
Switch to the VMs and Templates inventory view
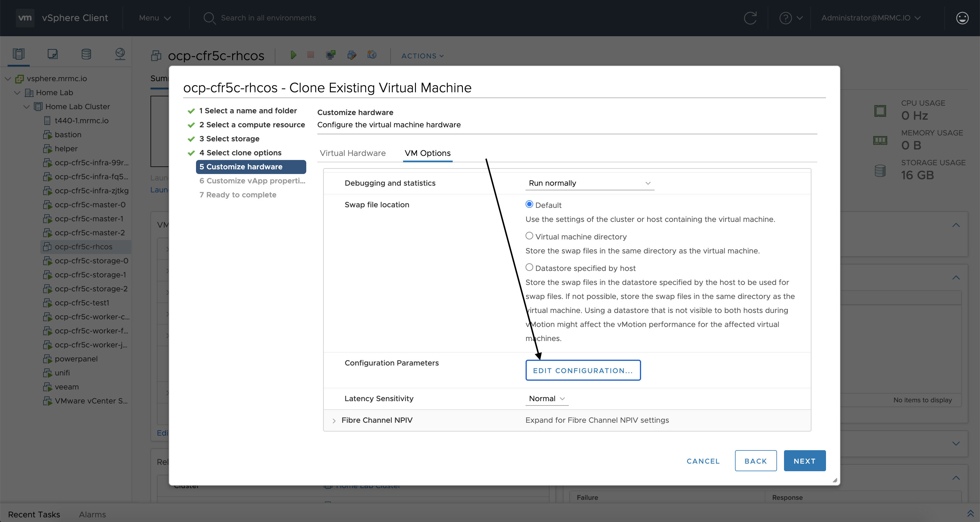52,53
